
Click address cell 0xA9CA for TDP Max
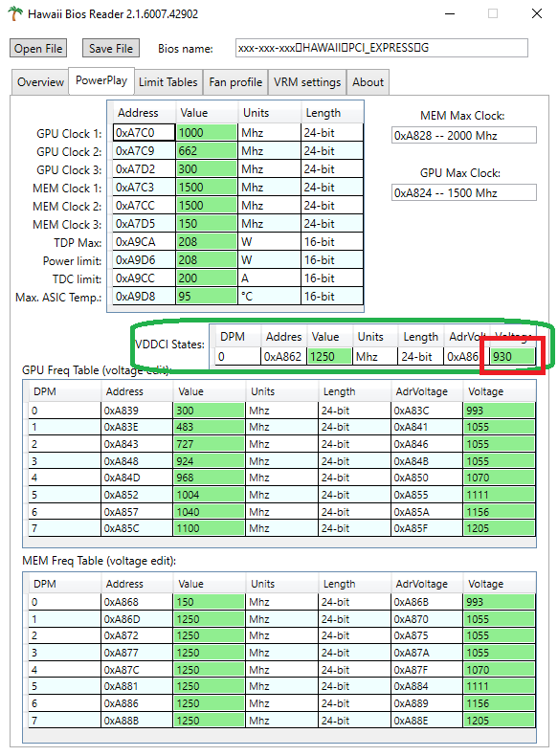pyautogui.click(x=145, y=241)
